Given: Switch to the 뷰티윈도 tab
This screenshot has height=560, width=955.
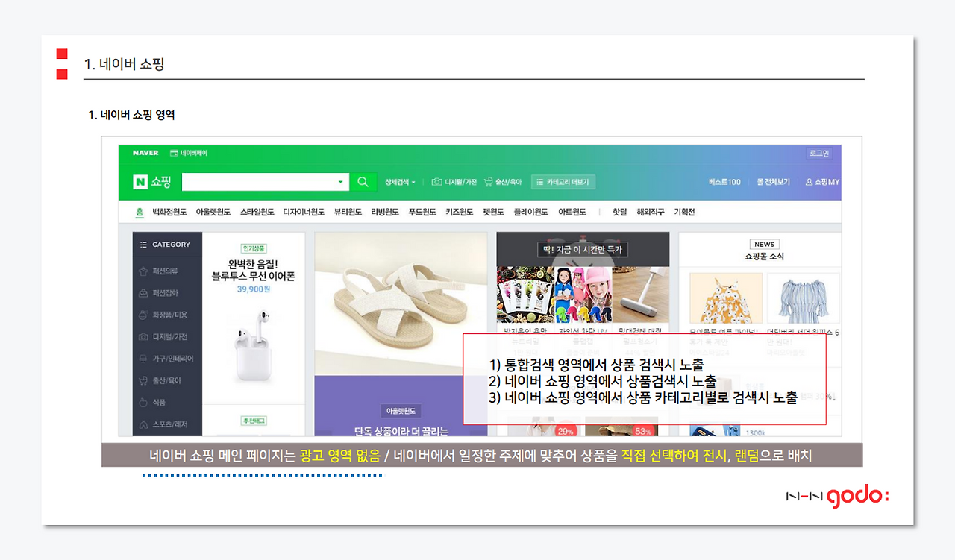Looking at the screenshot, I should [348, 212].
